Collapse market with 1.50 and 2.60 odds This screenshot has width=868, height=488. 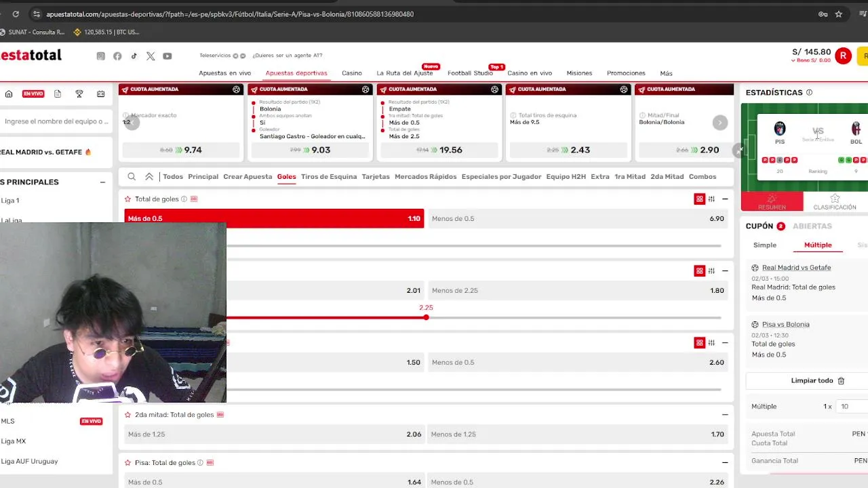tap(725, 343)
